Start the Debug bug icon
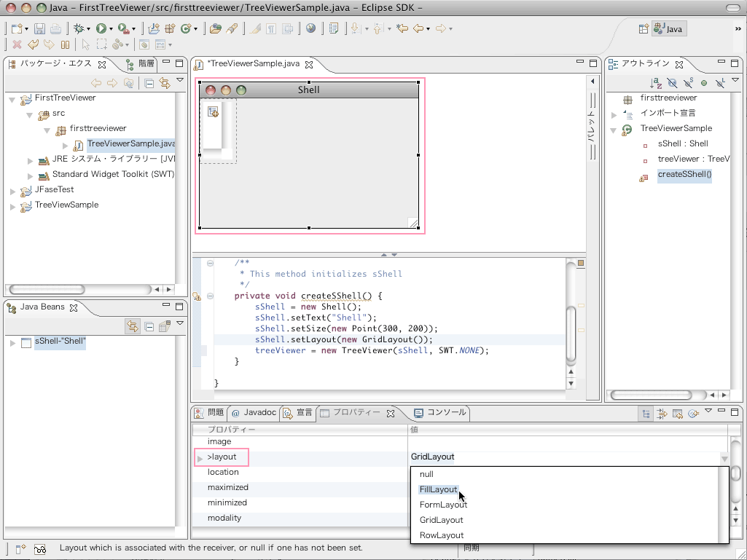Screen dimensions: 747x560 click(79, 28)
